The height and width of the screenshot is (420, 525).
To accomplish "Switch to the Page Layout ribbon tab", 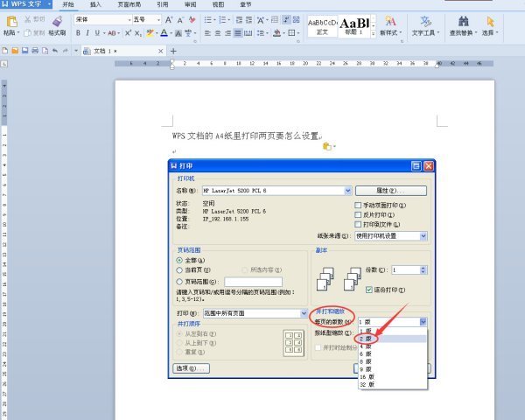I will [x=132, y=4].
